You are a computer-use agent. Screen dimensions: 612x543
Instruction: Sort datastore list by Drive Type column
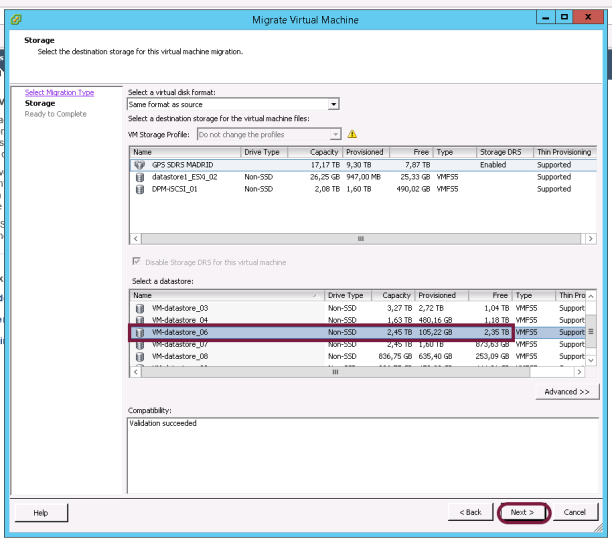346,296
